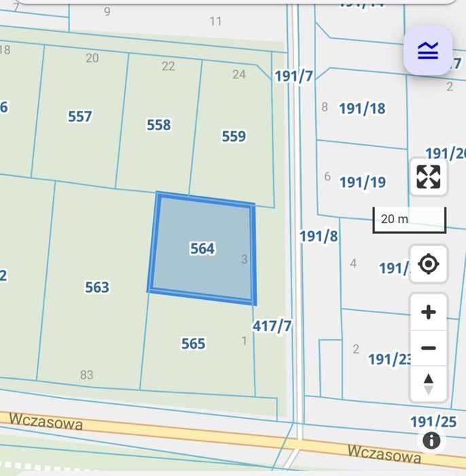Viewport: 466px width, 476px height.
Task: Click house number 6 near 191/19
Action: pos(327,176)
